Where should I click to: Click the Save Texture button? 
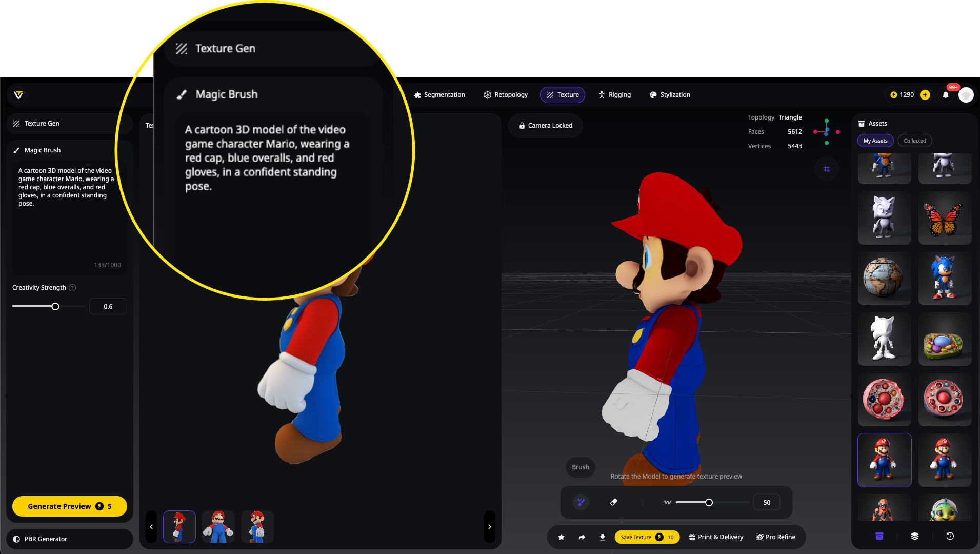[x=647, y=537]
